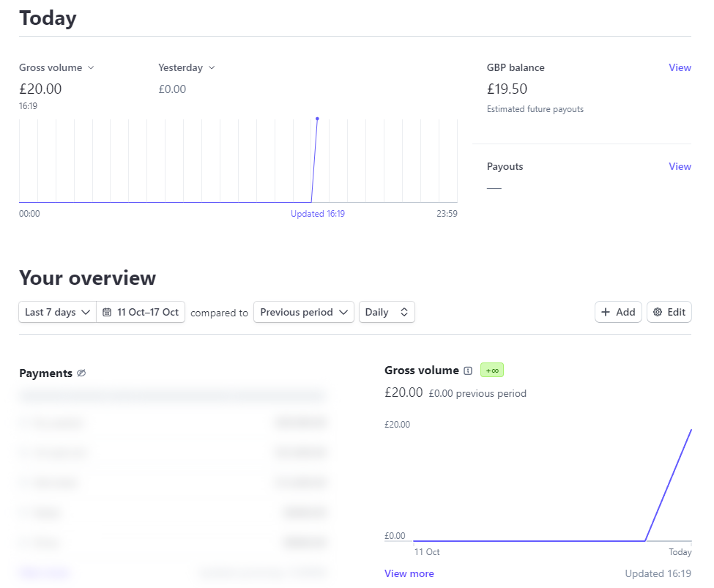Open the Last 7 days range selector
The image size is (714, 588).
pos(57,312)
